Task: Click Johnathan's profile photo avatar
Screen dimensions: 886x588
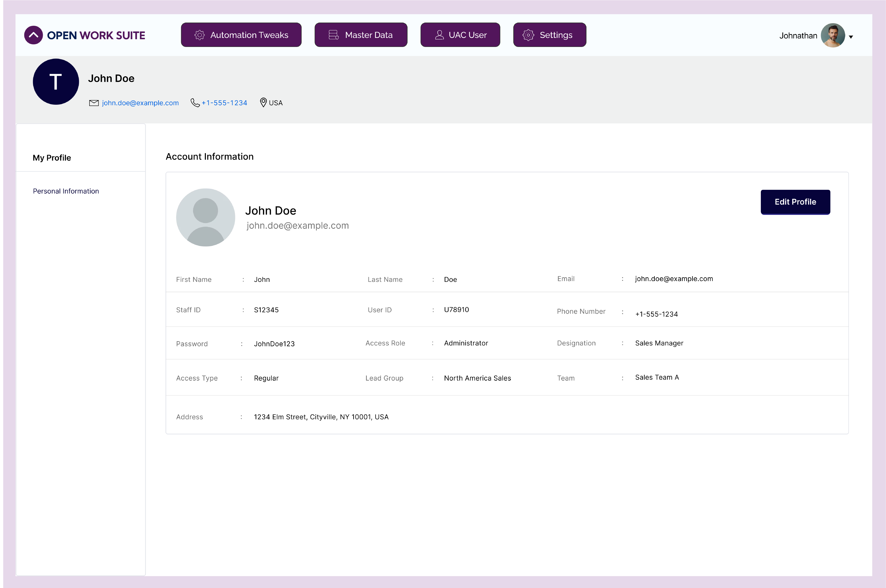Action: [833, 36]
